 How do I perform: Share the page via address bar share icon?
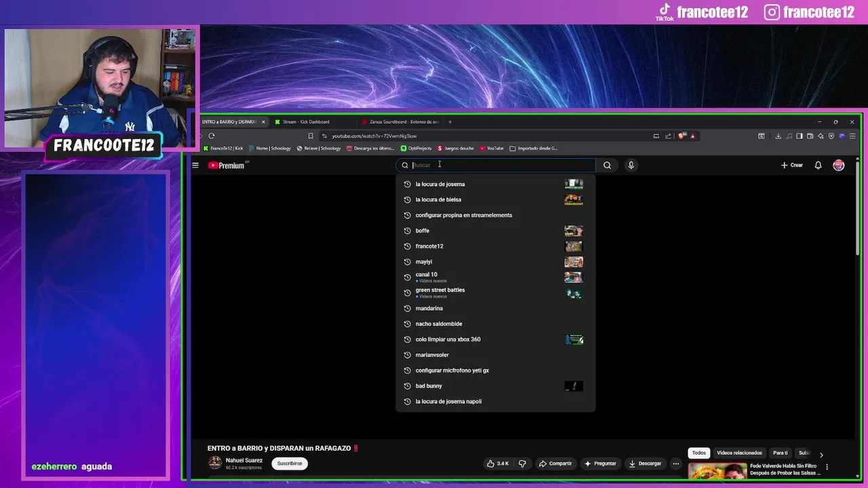pyautogui.click(x=668, y=136)
